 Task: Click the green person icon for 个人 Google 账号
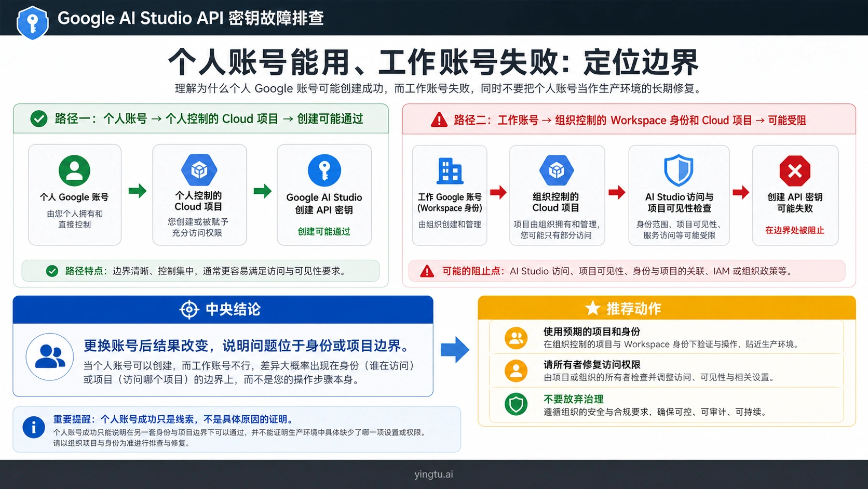tap(74, 170)
